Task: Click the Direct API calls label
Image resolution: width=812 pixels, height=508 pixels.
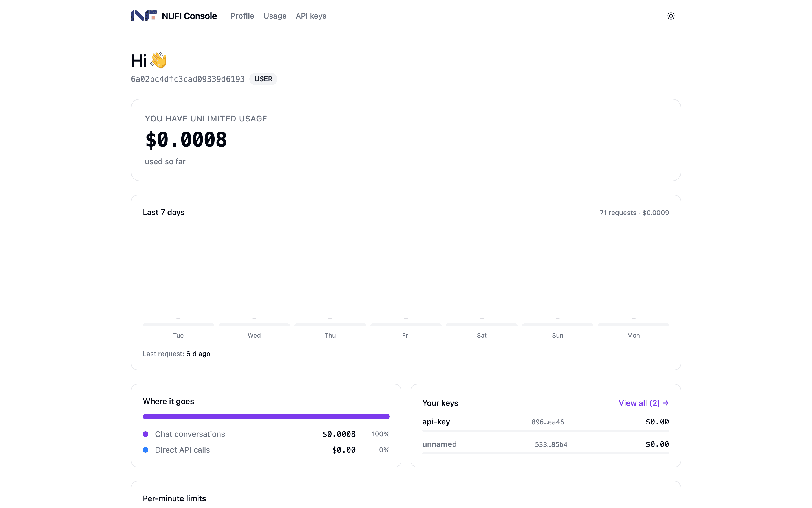Action: point(182,450)
